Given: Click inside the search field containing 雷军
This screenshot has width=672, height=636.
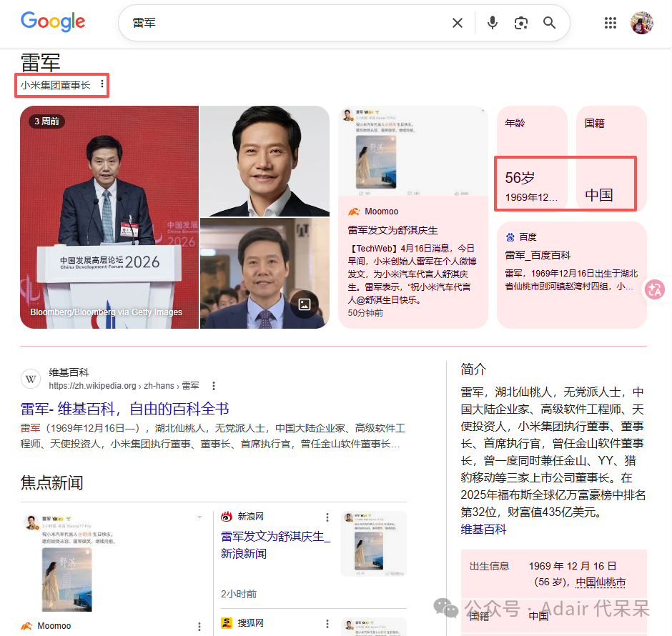Looking at the screenshot, I should coord(287,23).
